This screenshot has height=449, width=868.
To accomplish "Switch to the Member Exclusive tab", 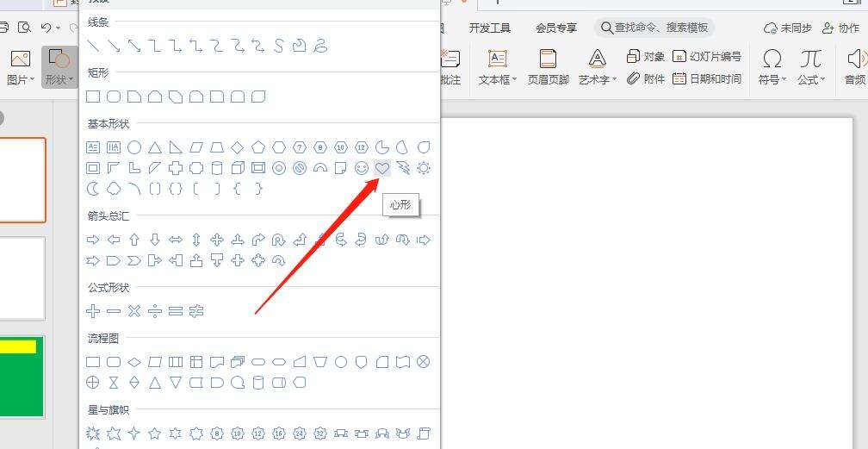I will tap(555, 28).
